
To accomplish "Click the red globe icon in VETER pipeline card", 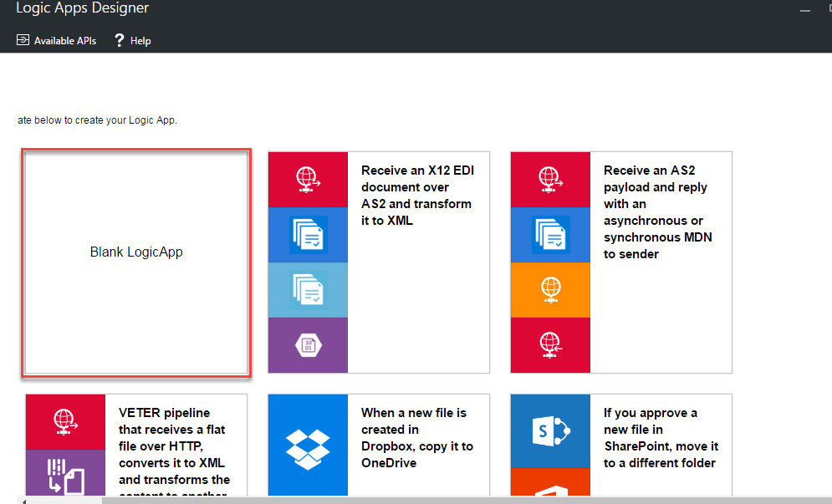I will pos(65,422).
